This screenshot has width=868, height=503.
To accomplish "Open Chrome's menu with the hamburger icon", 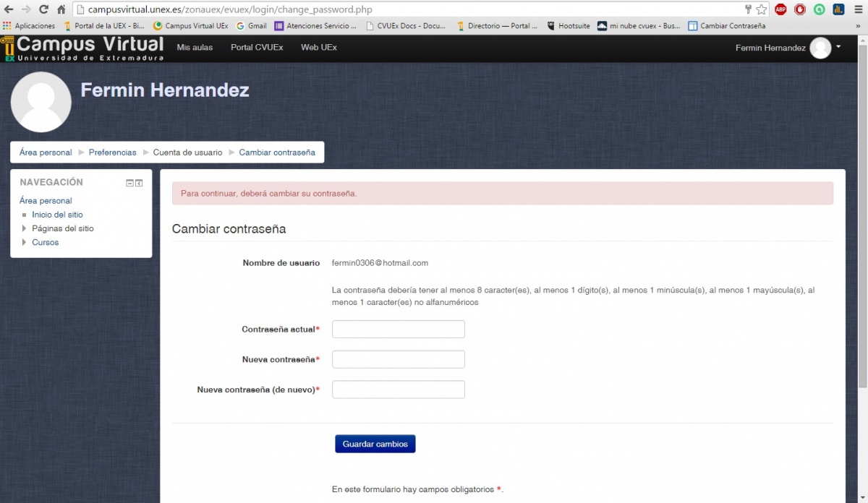I will (857, 9).
